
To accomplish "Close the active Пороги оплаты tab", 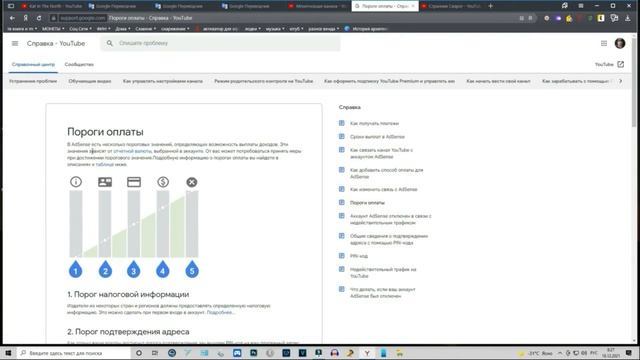I will [413, 6].
